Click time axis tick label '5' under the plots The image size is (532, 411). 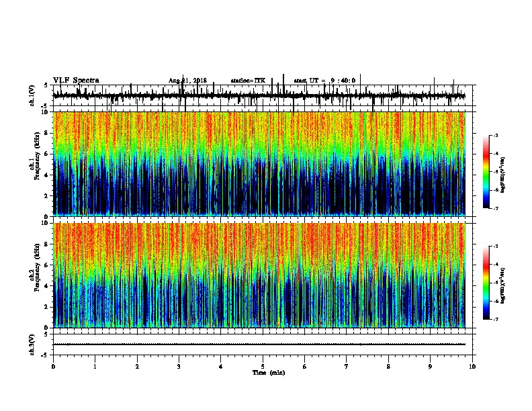(263, 366)
